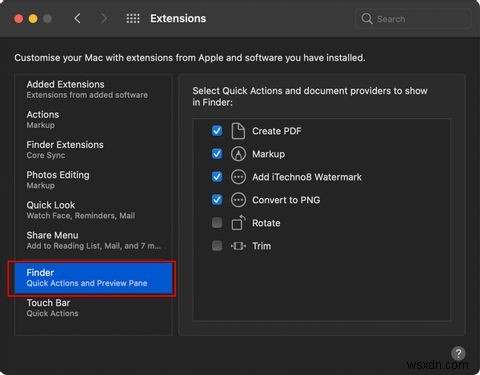
Task: Click the Rotate label text
Action: point(266,223)
